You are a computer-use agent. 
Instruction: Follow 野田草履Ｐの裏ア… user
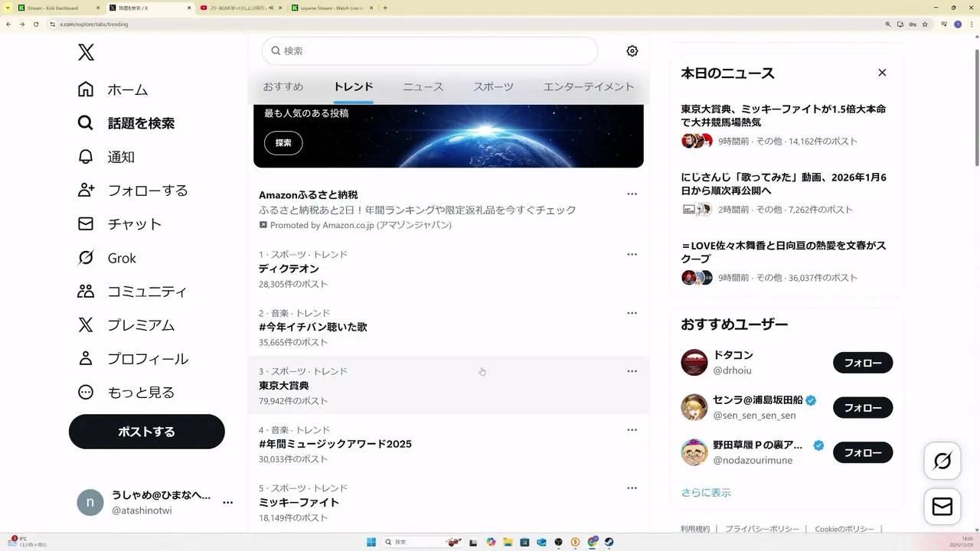coord(863,452)
